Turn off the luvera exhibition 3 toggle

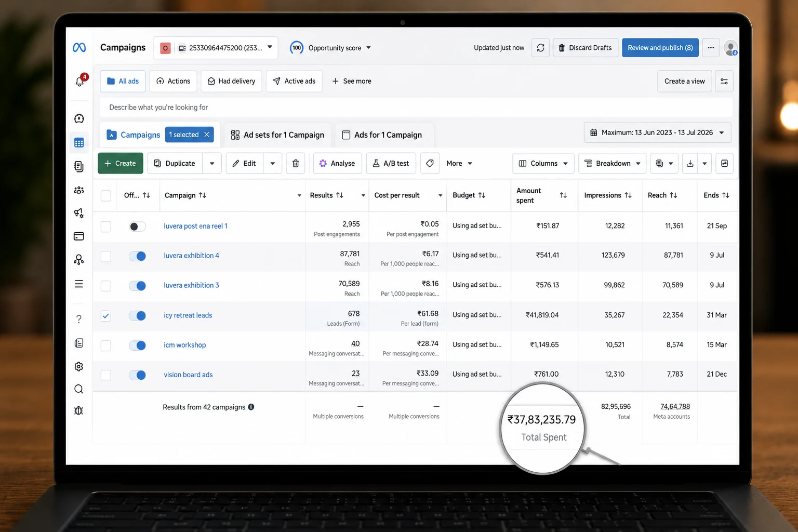[137, 286]
